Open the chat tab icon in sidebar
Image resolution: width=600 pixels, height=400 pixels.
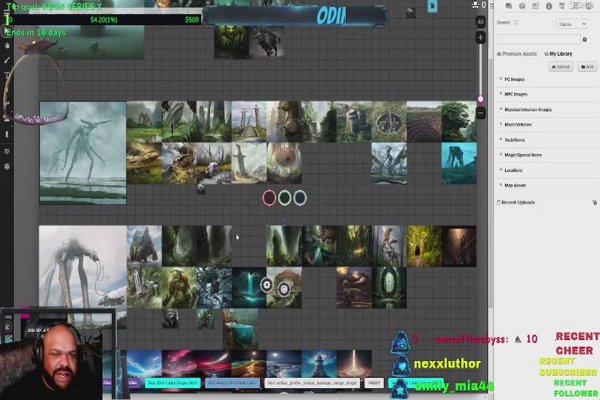(509, 6)
